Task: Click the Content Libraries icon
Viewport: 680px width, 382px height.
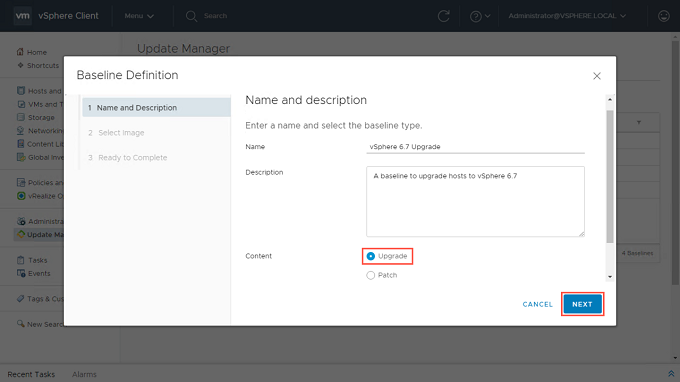Action: click(21, 144)
